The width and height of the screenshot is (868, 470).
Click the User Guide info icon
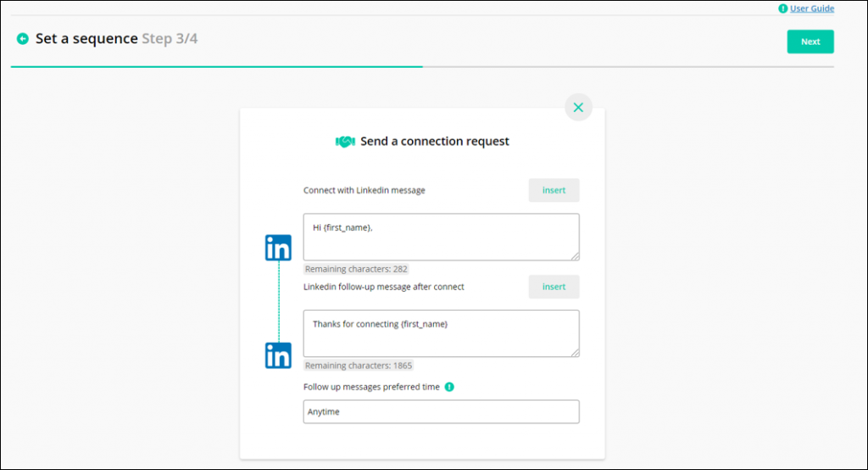tap(782, 8)
